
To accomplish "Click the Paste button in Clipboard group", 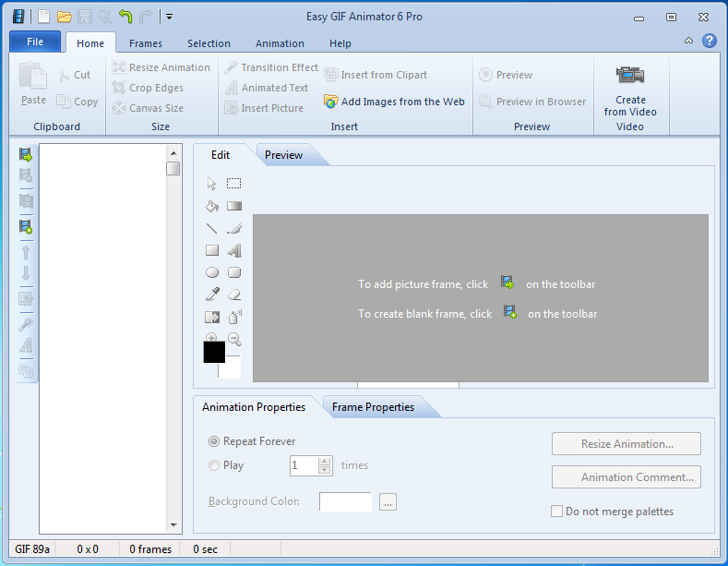I will click(x=33, y=83).
